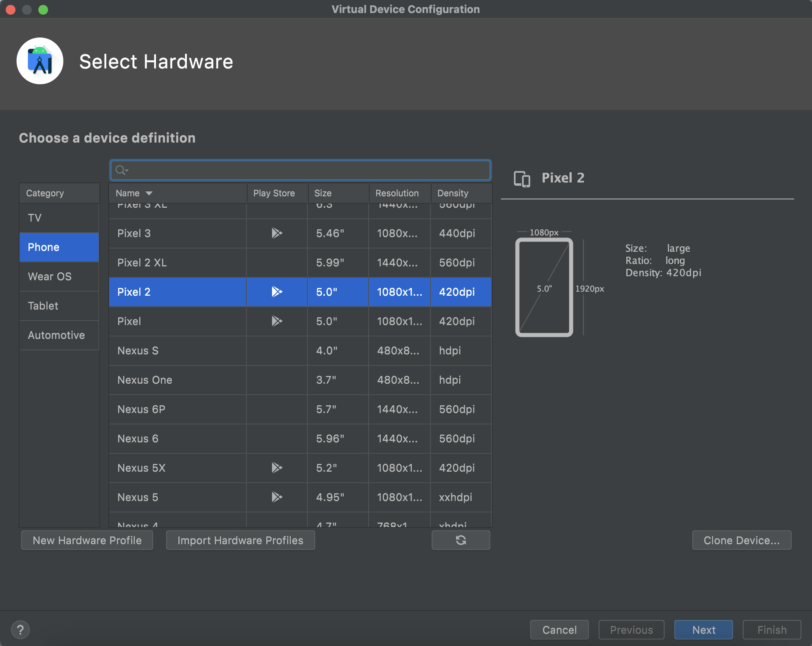812x646 pixels.
Task: Click the search magnifier icon in the filter field
Action: point(121,170)
